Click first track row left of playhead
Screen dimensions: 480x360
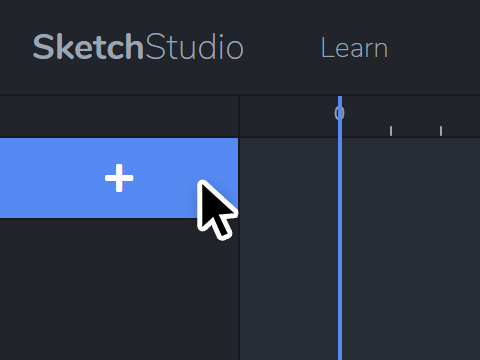point(289,178)
